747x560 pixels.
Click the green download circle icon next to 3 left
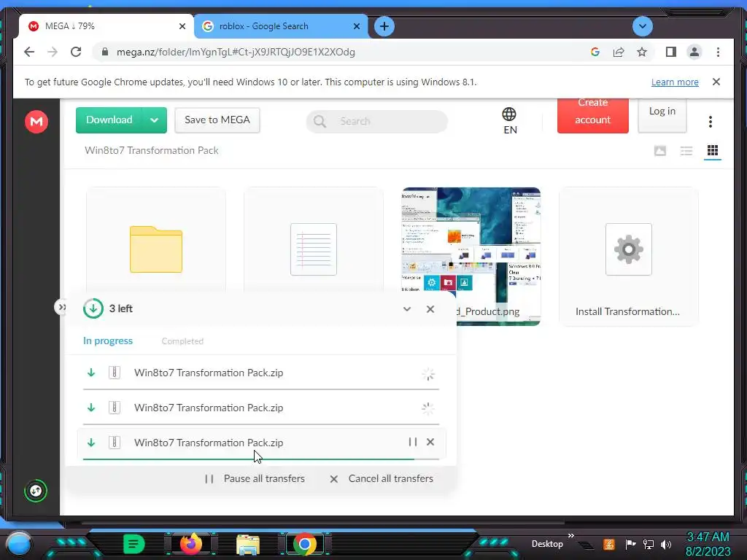(x=93, y=308)
